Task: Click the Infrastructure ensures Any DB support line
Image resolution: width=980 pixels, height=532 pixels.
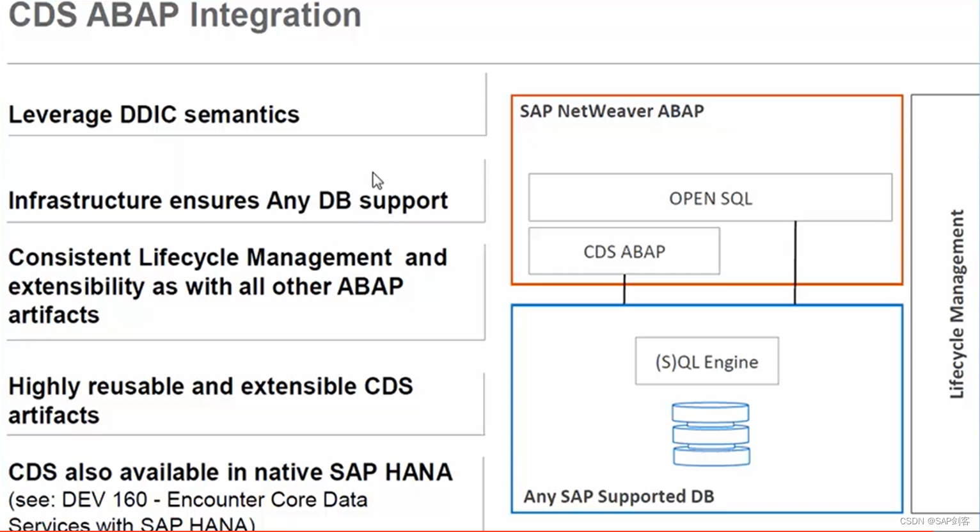Action: click(x=228, y=200)
